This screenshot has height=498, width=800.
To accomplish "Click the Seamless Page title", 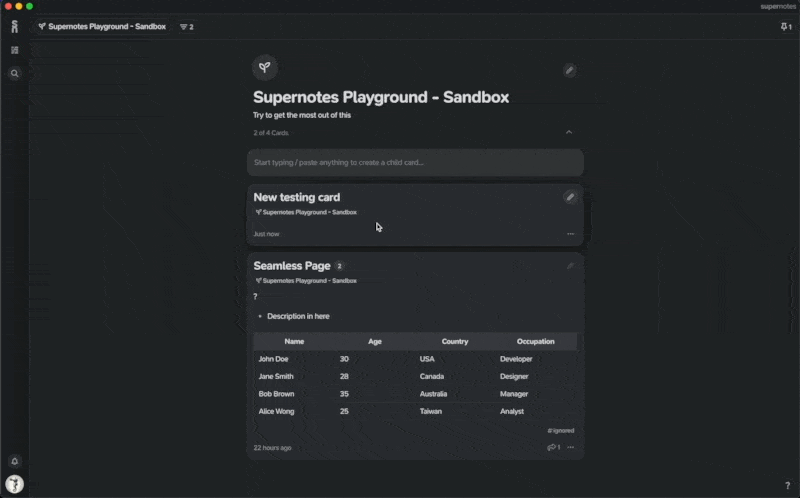I will 292,266.
